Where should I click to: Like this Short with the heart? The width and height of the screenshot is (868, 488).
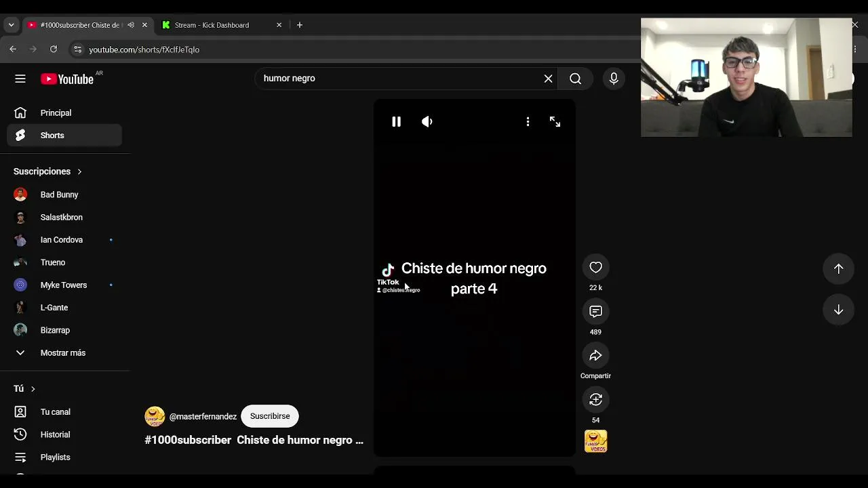coord(595,268)
